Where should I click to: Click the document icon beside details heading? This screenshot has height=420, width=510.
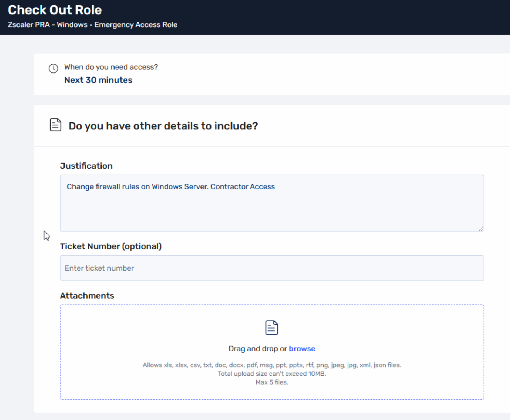(x=55, y=125)
